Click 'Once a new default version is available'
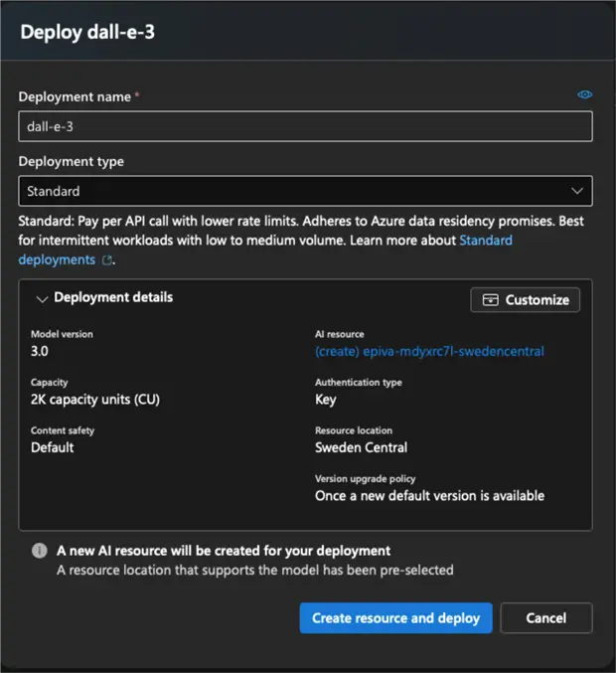This screenshot has width=616, height=673. pyautogui.click(x=429, y=495)
